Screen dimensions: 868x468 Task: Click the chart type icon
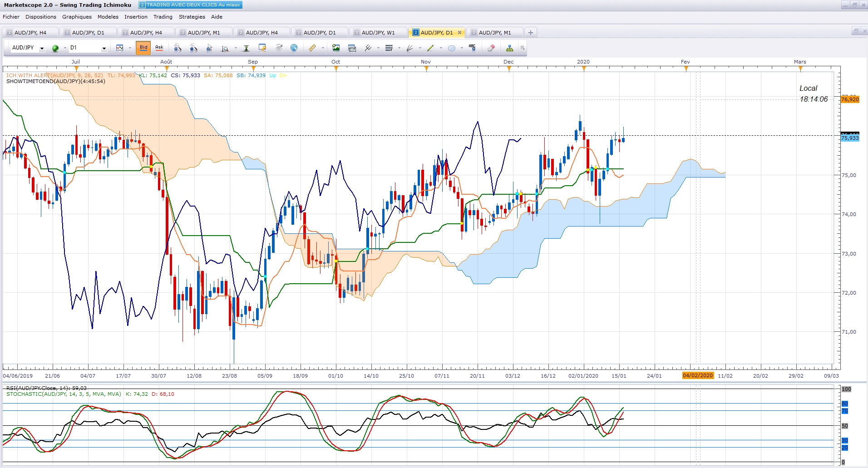click(x=120, y=48)
